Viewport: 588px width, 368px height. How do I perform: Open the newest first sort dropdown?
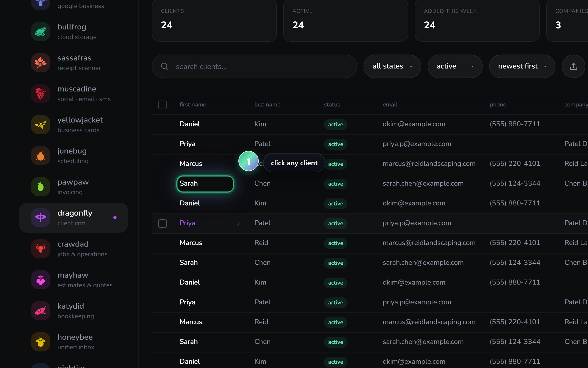click(522, 66)
